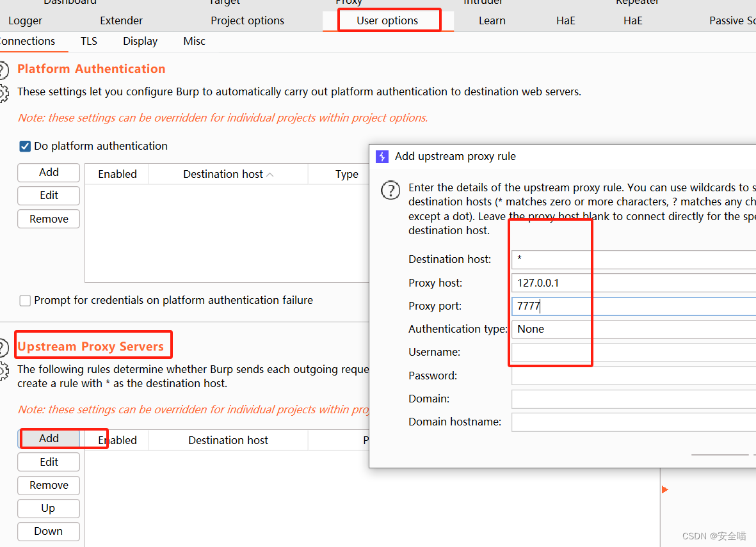Click the Upstream Proxy Servers heading

point(91,347)
